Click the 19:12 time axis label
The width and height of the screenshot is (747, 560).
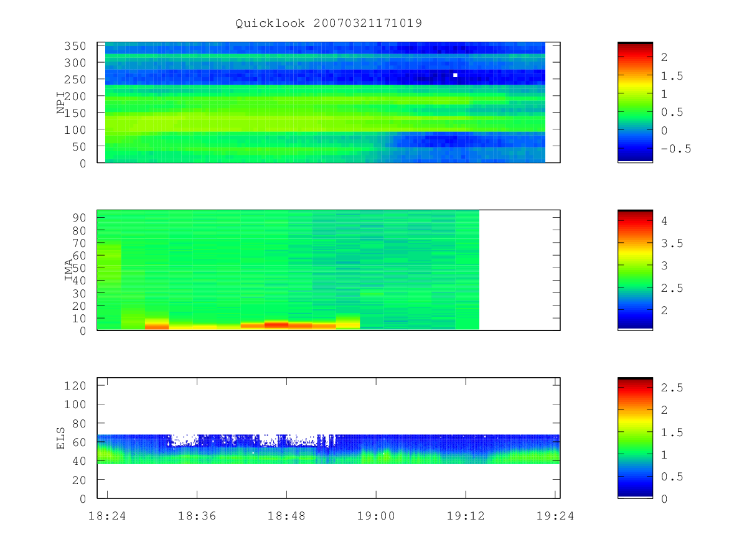[466, 516]
